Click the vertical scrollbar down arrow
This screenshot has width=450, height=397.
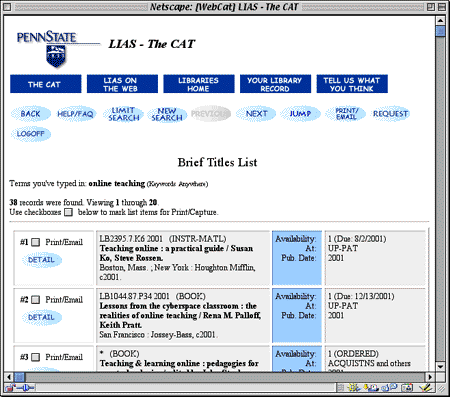[x=440, y=366]
